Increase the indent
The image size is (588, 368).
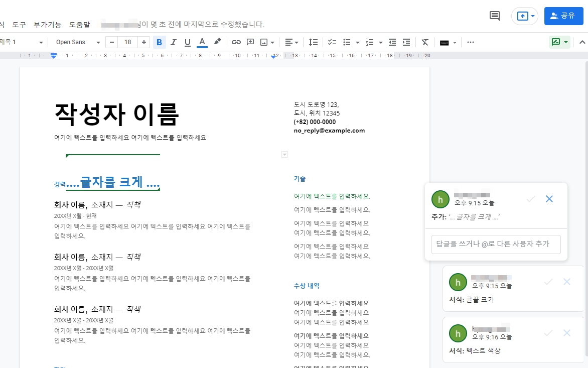[x=407, y=42]
